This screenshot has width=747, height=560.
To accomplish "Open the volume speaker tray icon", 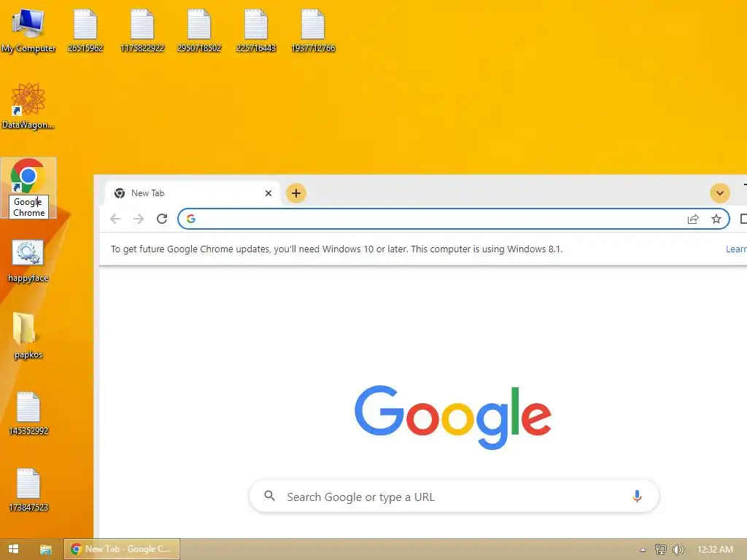I will coord(678,550).
